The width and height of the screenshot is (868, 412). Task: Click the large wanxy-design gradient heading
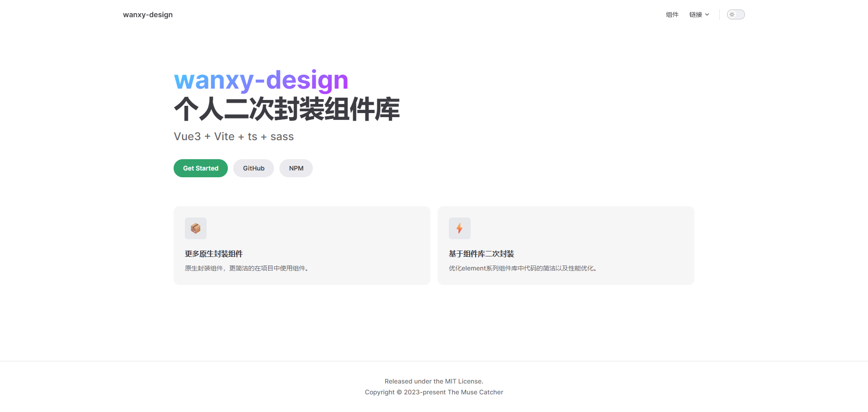pos(261,80)
